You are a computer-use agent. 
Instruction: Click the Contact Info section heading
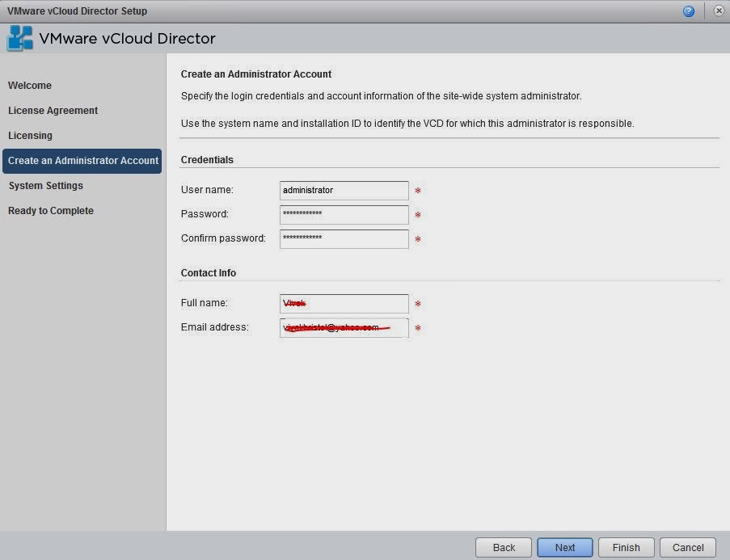208,273
